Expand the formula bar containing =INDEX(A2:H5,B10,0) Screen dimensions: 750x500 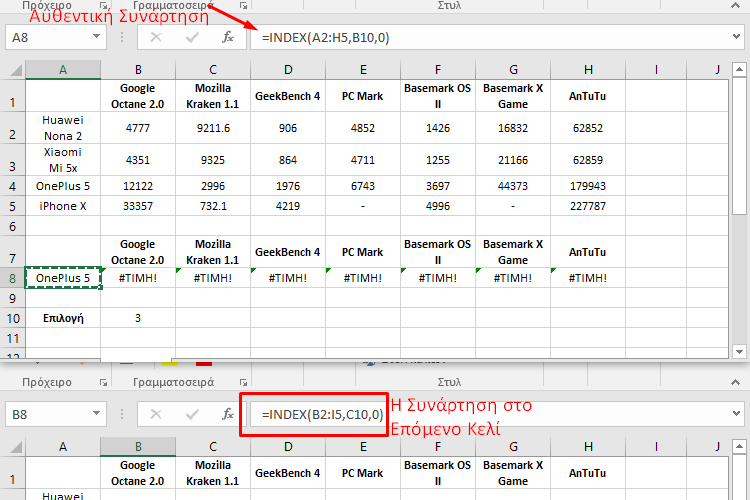pos(737,37)
